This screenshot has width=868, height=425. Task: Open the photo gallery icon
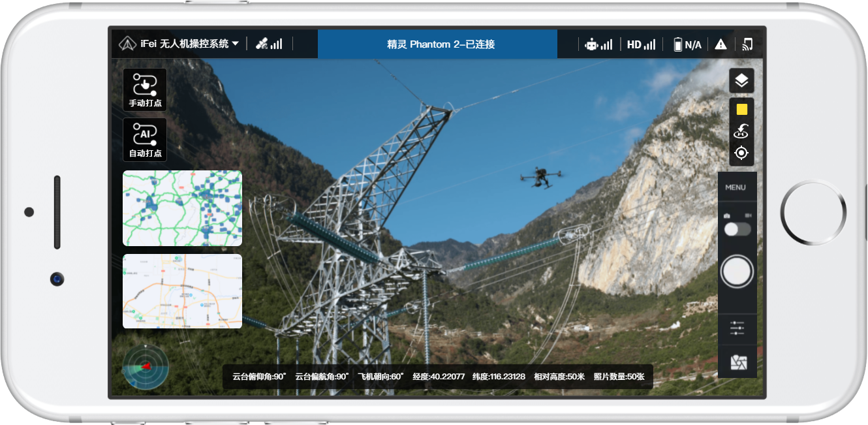(739, 363)
